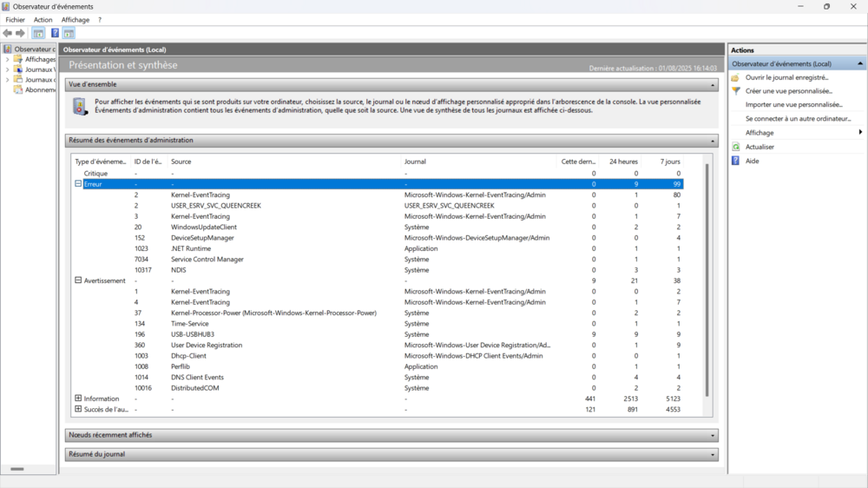Collapse the Vue d'ensemble section

[713, 85]
